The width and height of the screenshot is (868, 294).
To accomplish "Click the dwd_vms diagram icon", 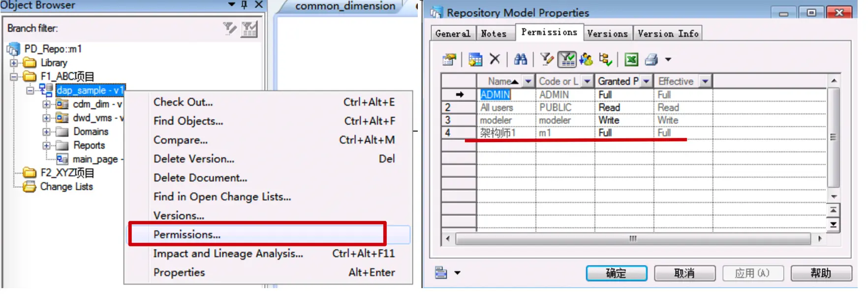I will pyautogui.click(x=62, y=118).
